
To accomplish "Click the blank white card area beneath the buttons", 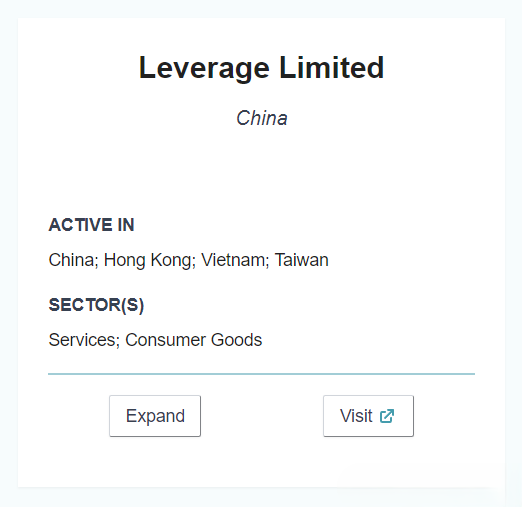I will [x=262, y=462].
